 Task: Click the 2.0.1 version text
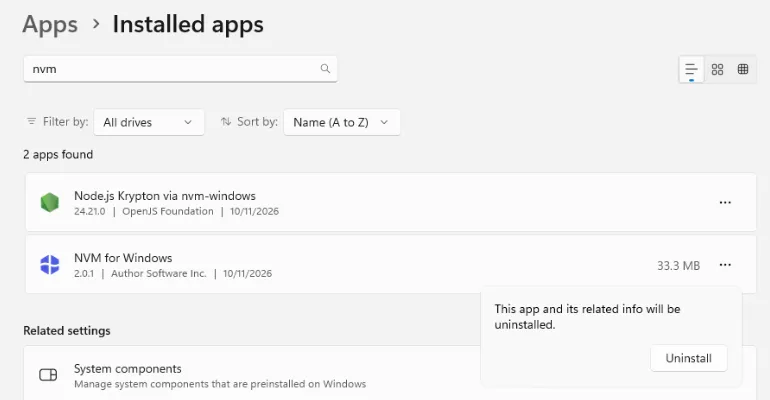(84, 273)
